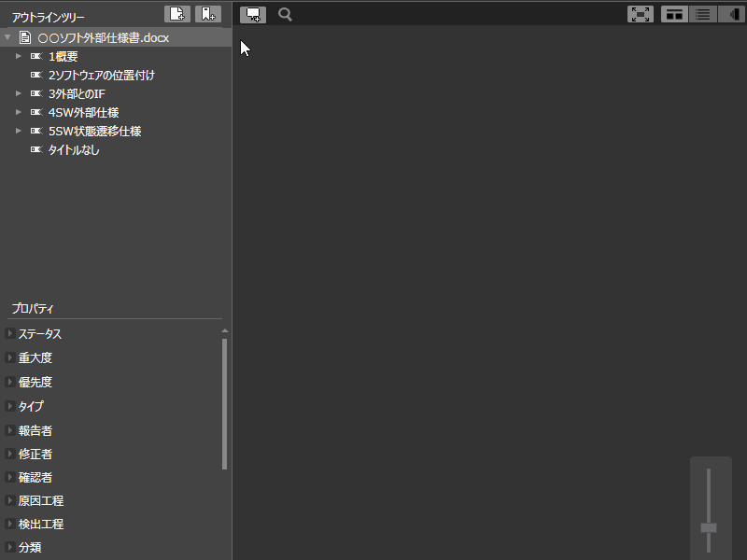This screenshot has width=747, height=560.
Task: Click the add comment icon in top toolbar
Action: tap(252, 14)
